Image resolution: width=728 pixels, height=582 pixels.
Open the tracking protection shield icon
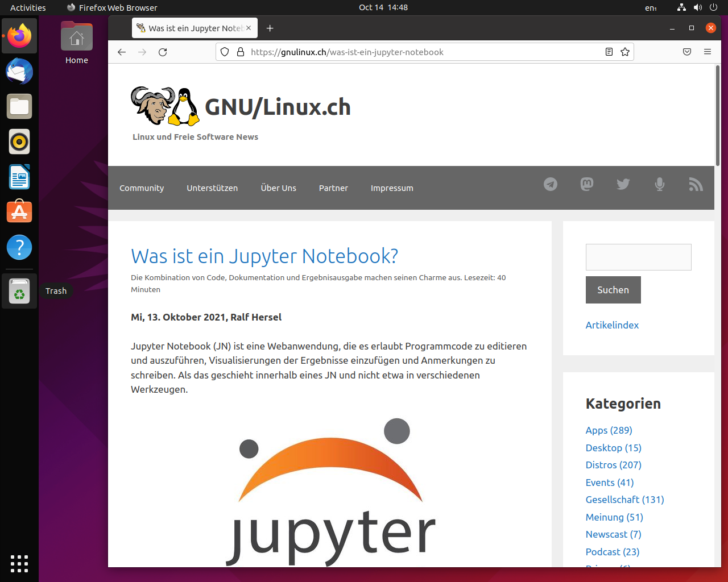pos(225,52)
